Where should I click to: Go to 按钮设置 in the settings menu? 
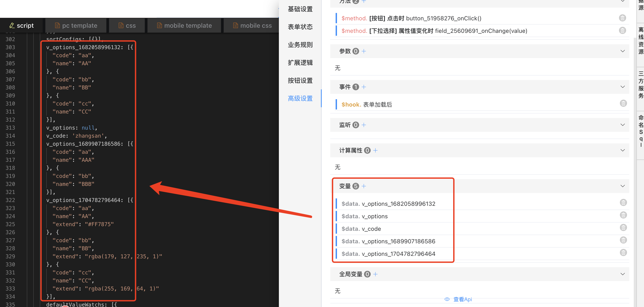click(300, 80)
